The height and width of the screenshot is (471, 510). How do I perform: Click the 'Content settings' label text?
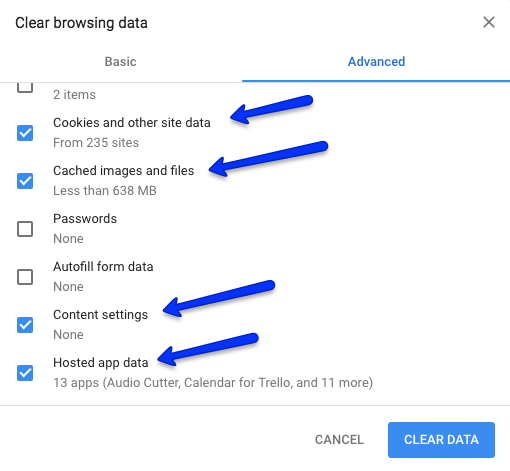[100, 315]
